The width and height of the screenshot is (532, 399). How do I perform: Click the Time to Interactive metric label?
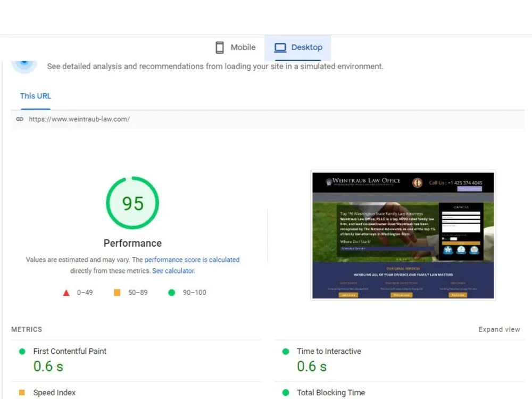(329, 351)
